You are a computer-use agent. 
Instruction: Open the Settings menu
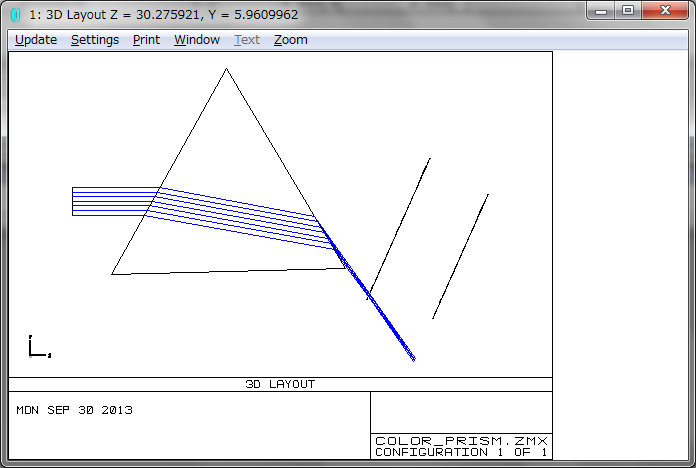coord(95,40)
